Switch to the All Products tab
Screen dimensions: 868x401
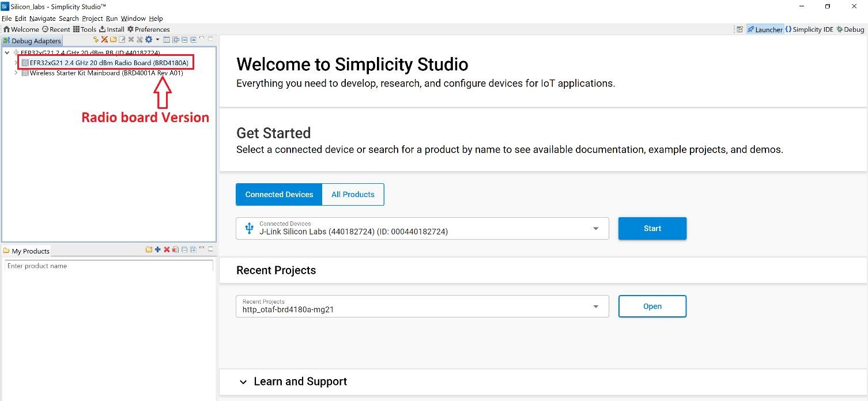pyautogui.click(x=353, y=195)
